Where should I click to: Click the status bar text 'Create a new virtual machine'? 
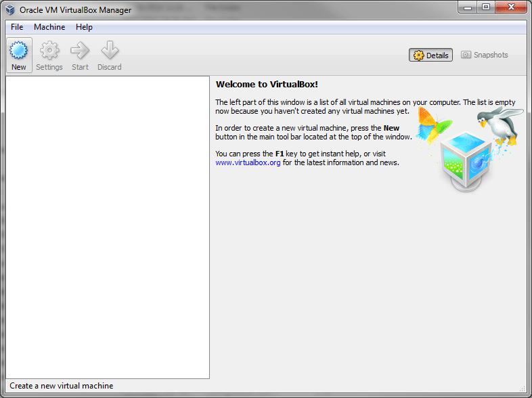coord(62,386)
